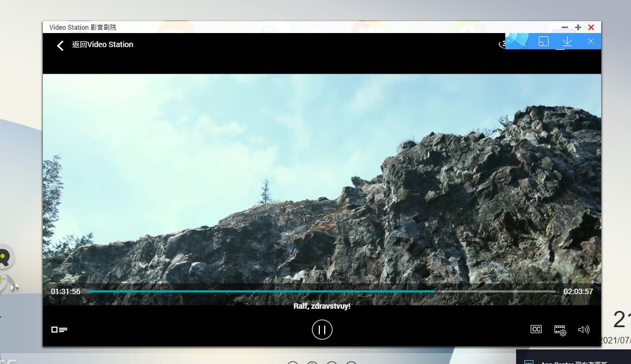The image size is (631, 364).
Task: Click the download arrow in blue overlay
Action: point(567,41)
